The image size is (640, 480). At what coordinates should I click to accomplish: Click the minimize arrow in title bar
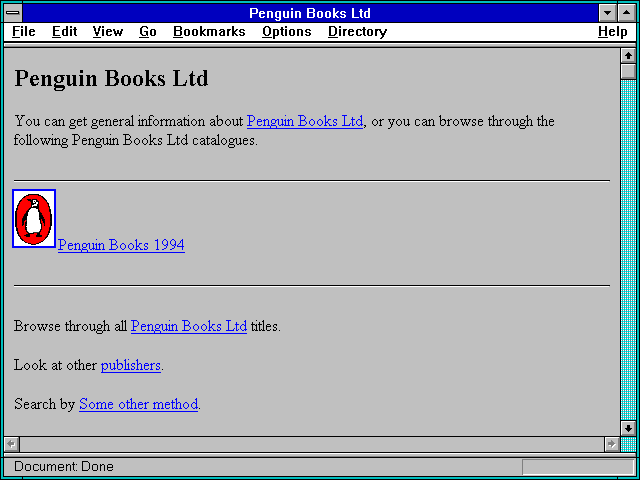click(x=607, y=13)
